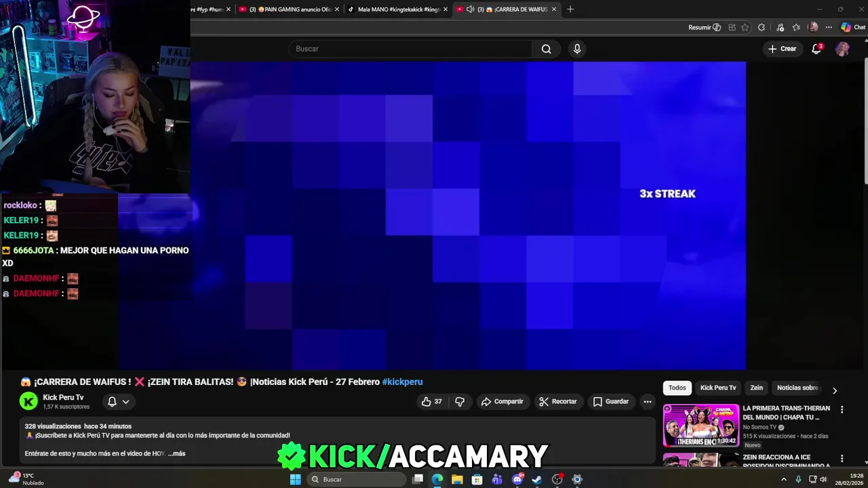Image resolution: width=868 pixels, height=488 pixels.
Task: Open a new browser tab
Action: (570, 9)
